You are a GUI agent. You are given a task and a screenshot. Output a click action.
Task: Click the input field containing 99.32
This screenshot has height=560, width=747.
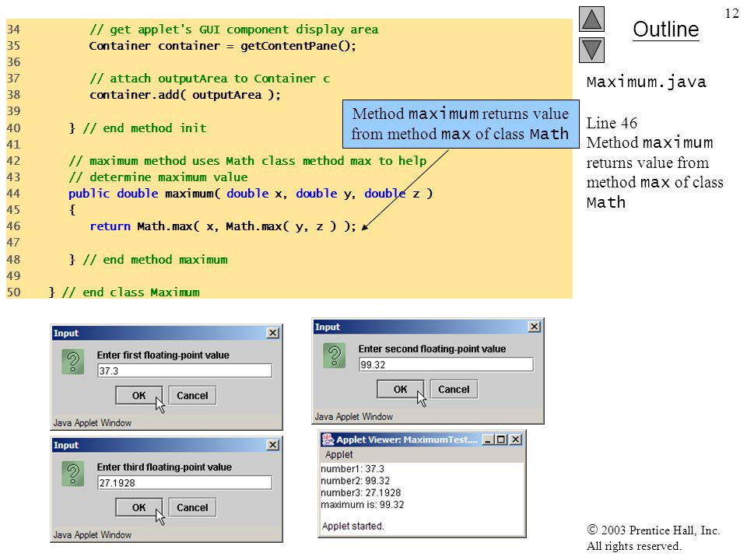446,364
